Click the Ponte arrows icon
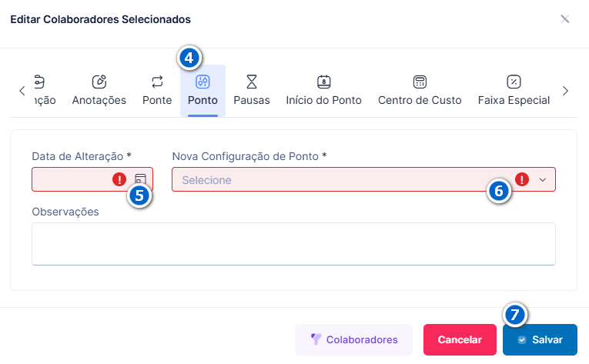Image resolution: width=589 pixels, height=364 pixels. pyautogui.click(x=157, y=82)
